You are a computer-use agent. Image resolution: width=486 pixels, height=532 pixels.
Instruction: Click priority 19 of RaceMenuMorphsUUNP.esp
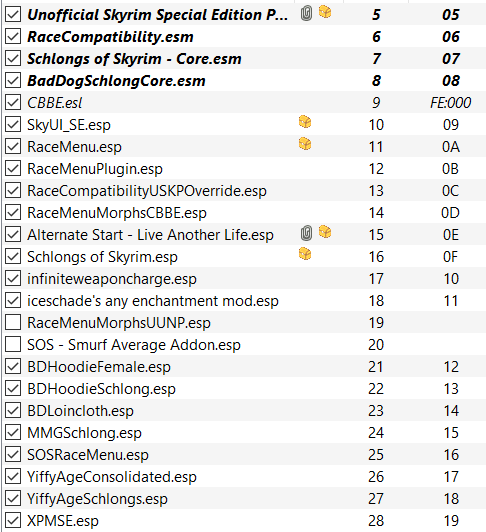tap(376, 323)
